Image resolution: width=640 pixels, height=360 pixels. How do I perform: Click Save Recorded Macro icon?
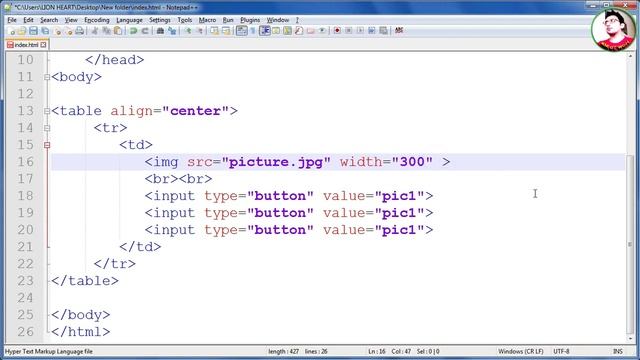[x=383, y=31]
